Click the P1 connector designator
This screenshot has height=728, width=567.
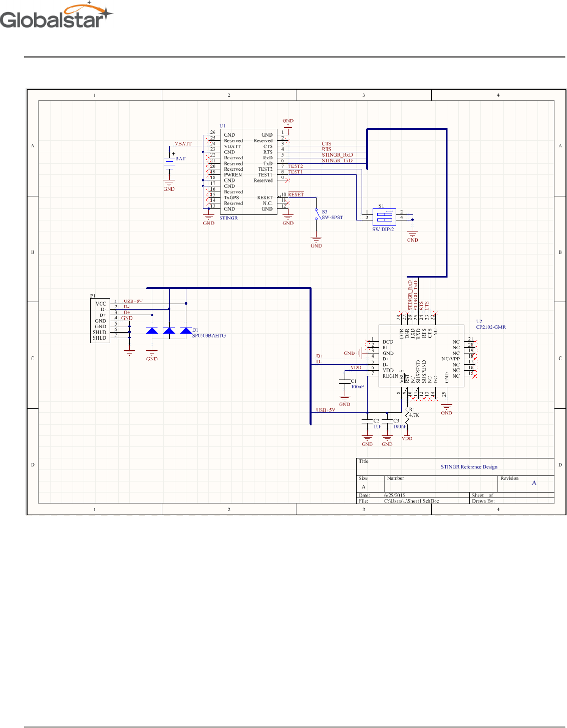93,296
